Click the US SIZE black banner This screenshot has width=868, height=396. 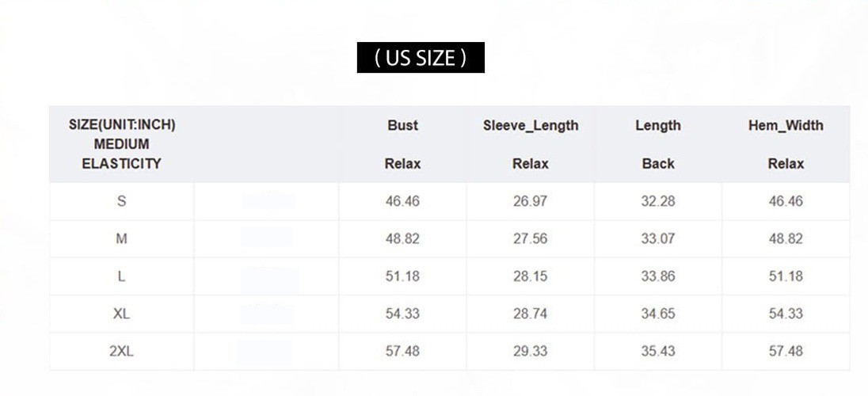tap(421, 58)
